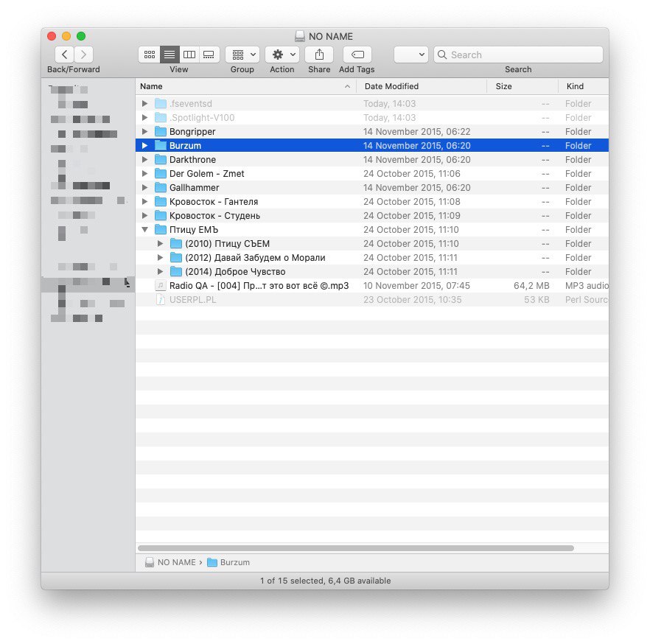Select the Птицу ЕМЪ folder icon

coord(161,230)
